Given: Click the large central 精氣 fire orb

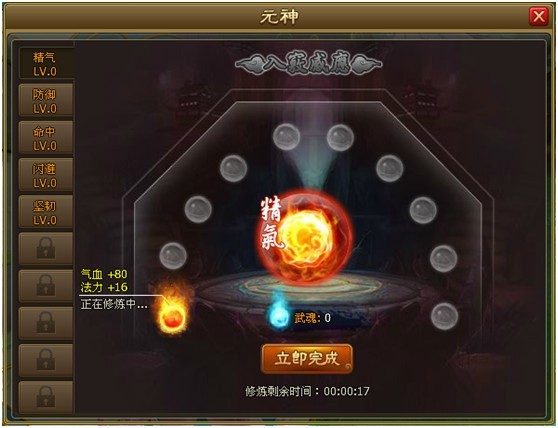Looking at the screenshot, I should pyautogui.click(x=305, y=237).
